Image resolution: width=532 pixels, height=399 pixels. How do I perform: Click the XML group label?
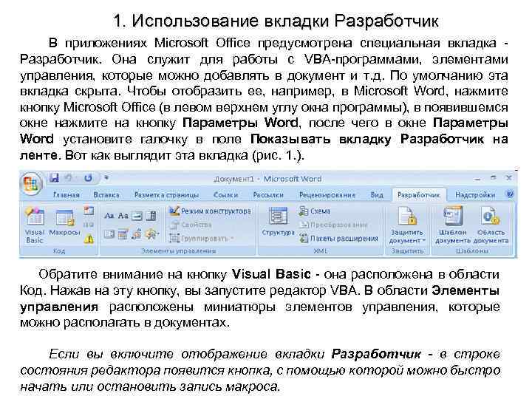click(x=320, y=251)
